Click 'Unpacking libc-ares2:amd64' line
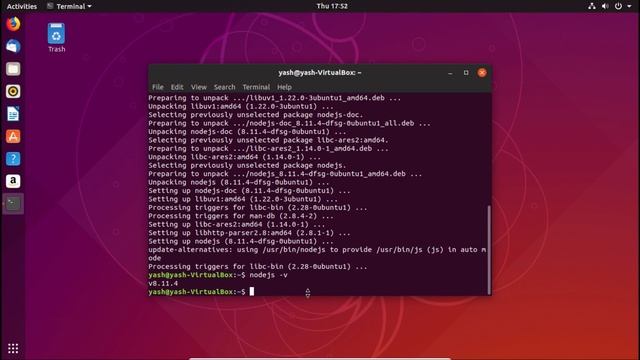 (234, 157)
